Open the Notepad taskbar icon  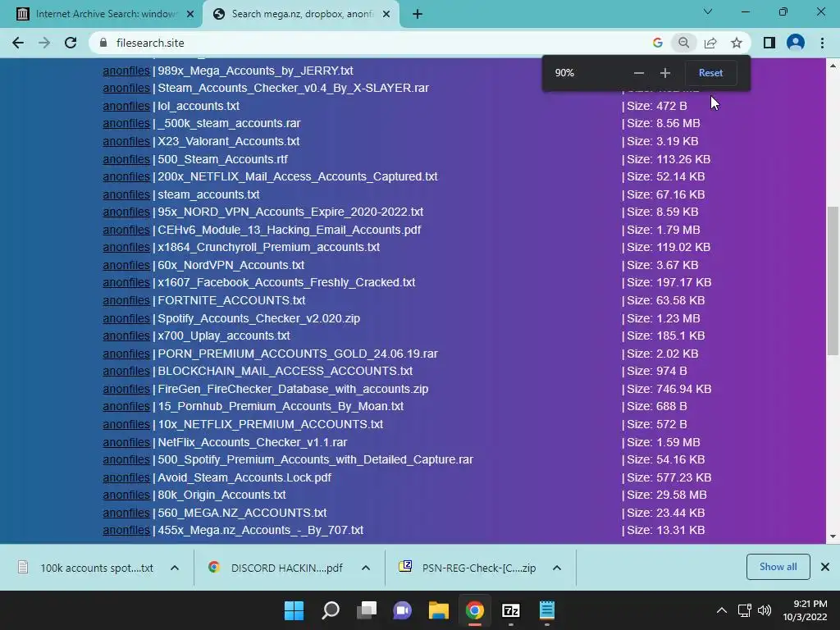546,610
